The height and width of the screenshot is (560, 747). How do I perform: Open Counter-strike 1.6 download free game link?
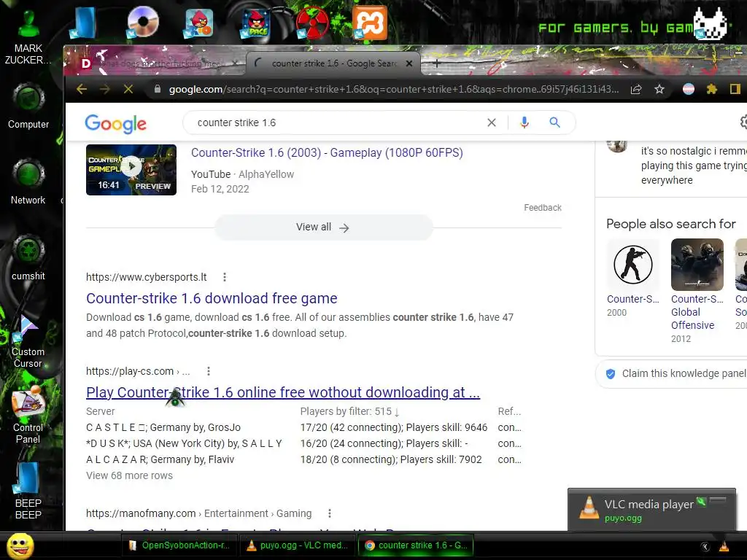(212, 298)
